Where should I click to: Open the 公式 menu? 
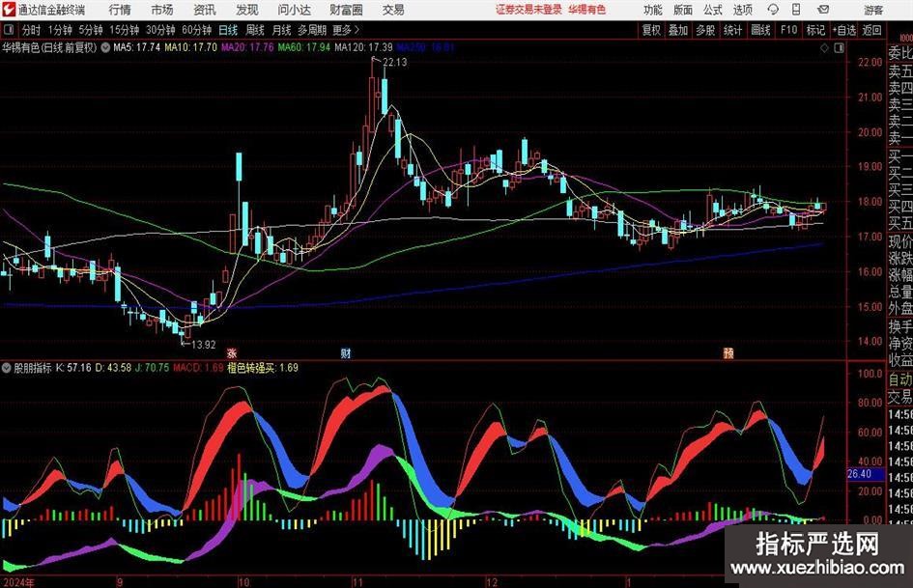(x=713, y=10)
